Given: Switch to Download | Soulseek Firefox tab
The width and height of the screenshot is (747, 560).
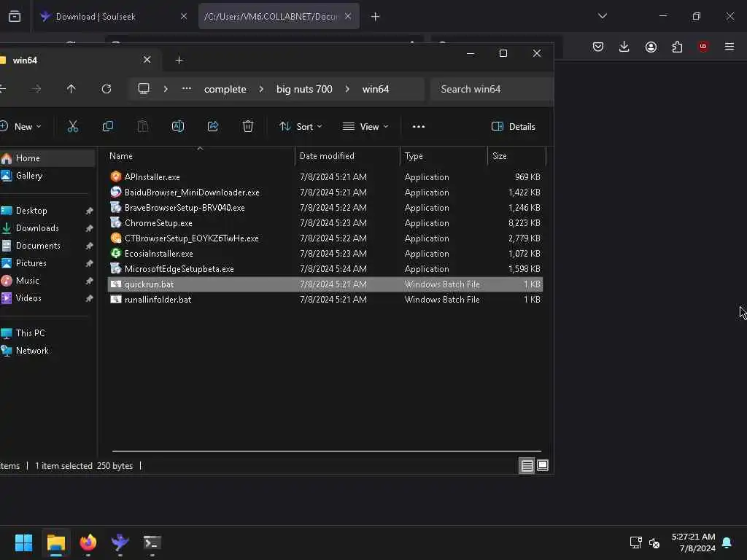Looking at the screenshot, I should pos(113,17).
